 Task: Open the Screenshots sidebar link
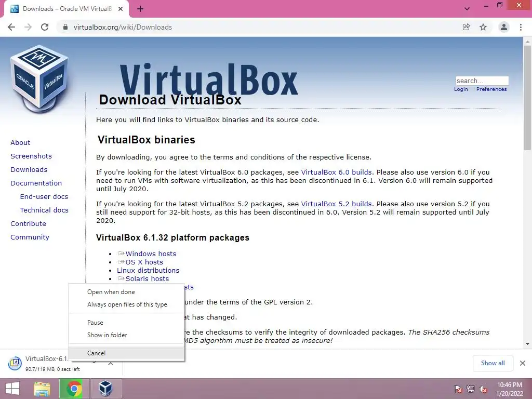(x=31, y=156)
